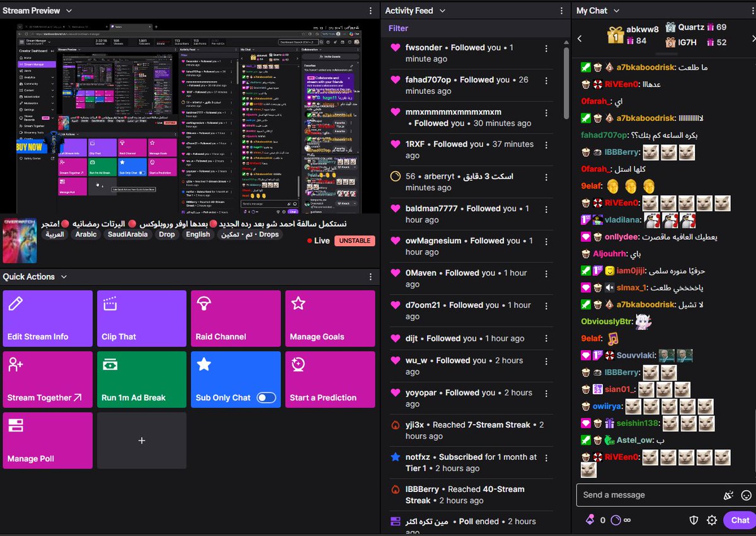Click the English stream tag
This screenshot has height=536, width=756.
coord(198,234)
